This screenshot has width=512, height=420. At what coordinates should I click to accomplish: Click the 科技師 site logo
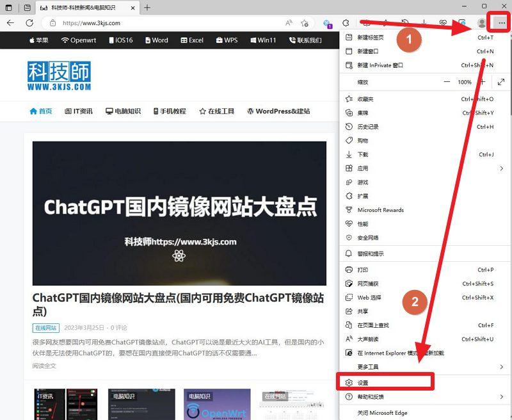pos(59,76)
